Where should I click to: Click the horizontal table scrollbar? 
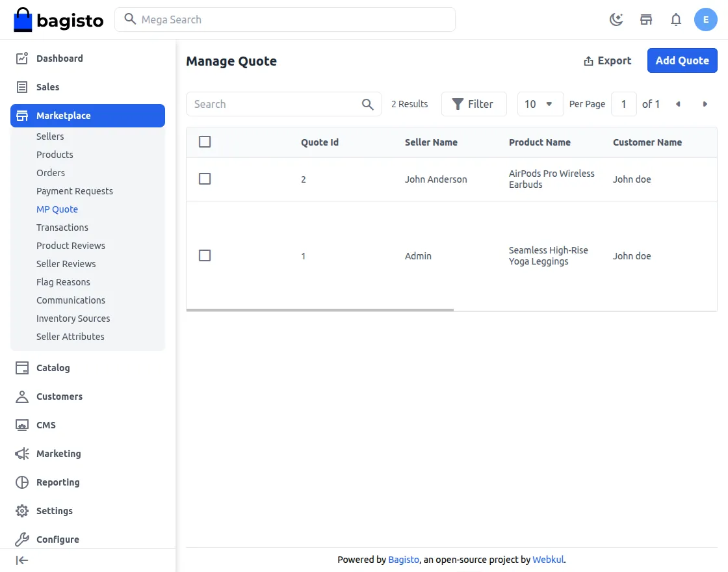(320, 309)
